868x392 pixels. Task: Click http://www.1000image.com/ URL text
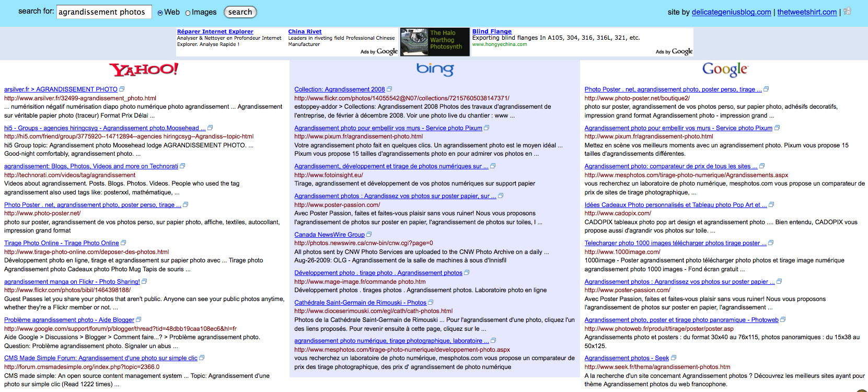tap(622, 252)
